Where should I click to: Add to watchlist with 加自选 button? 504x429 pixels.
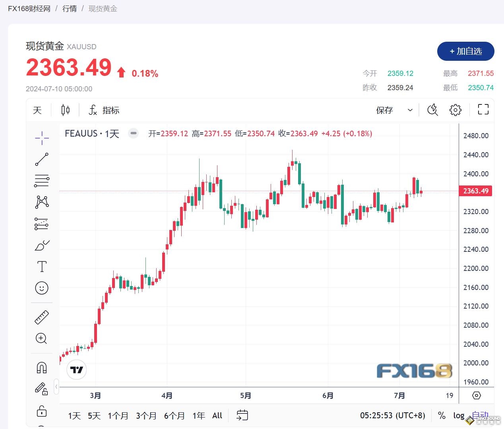[x=466, y=51]
